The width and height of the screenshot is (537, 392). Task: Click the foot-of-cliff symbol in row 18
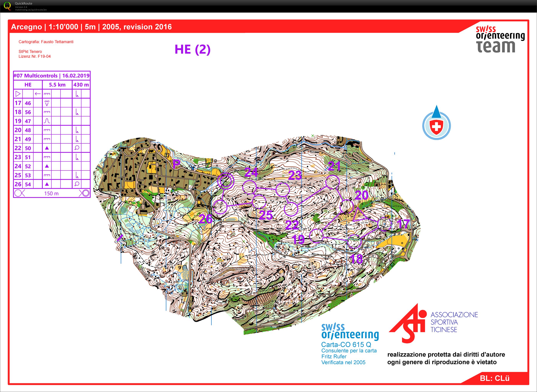point(77,112)
